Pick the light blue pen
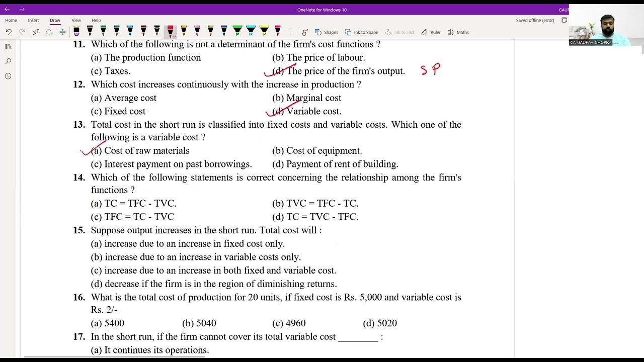Viewport: 644px width, 362px height. click(130, 32)
